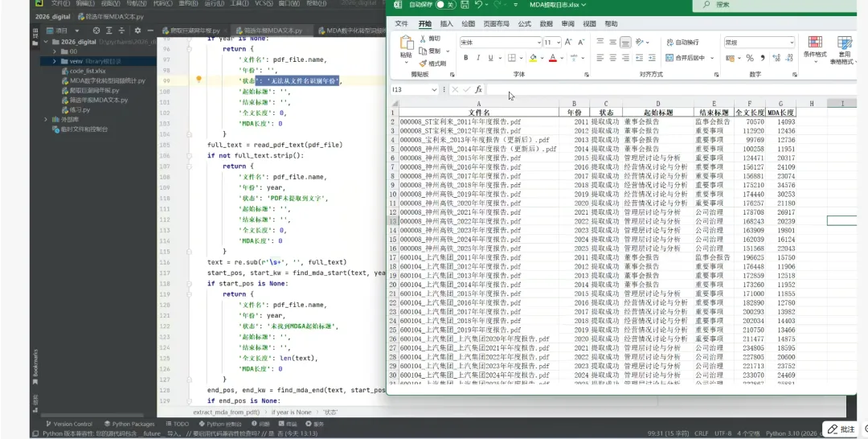Switch to the 插入 ribbon tab
The width and height of the screenshot is (868, 439).
(446, 24)
